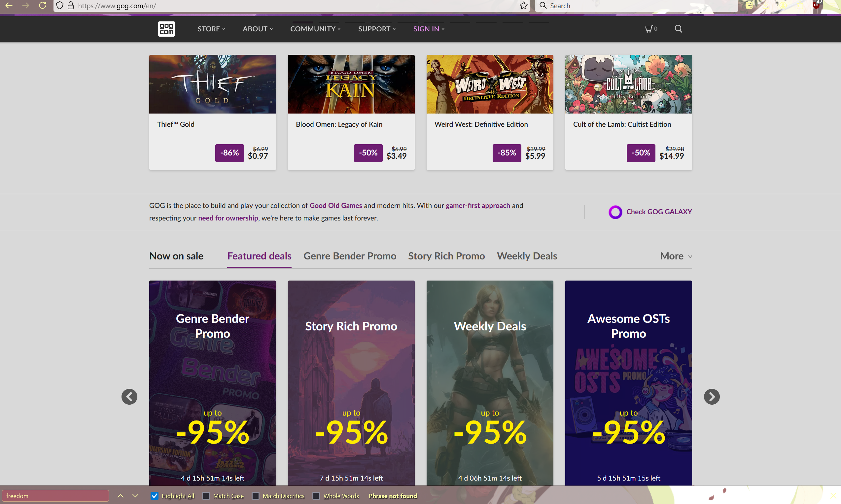The width and height of the screenshot is (841, 504).
Task: Select the Featured deals tab
Action: (259, 256)
